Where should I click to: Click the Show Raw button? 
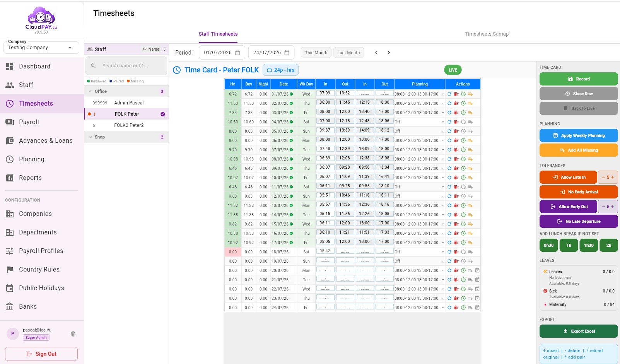pyautogui.click(x=579, y=94)
